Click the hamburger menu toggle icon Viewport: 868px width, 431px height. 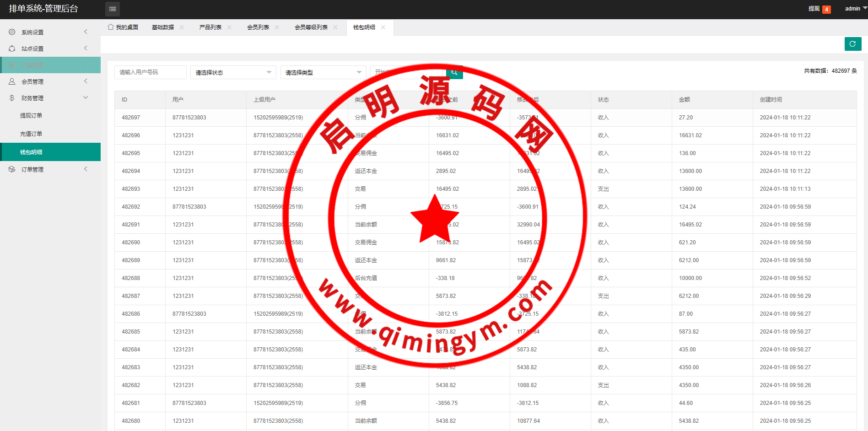112,9
